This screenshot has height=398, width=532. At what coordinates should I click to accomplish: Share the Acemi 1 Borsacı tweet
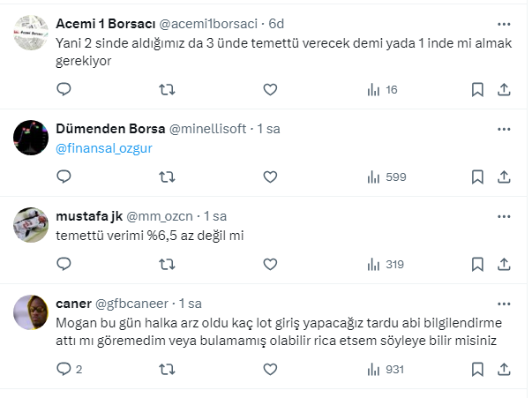[504, 89]
